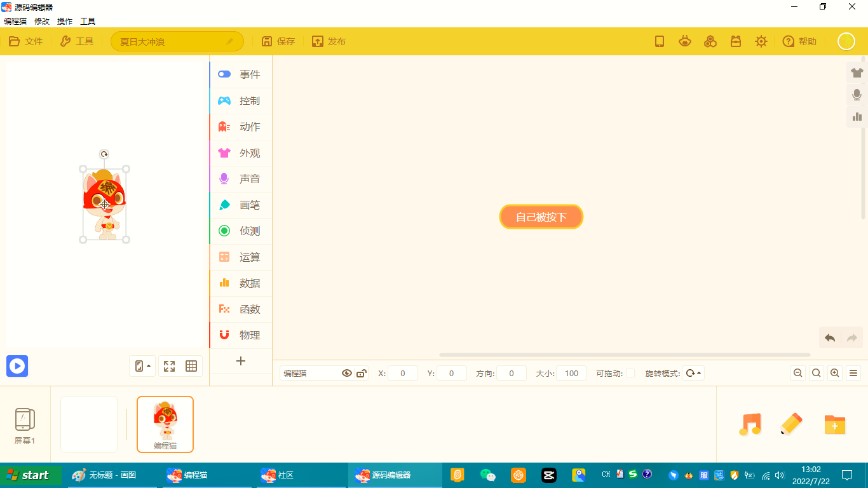Click the Y coordinate input field
Viewport: 868px width, 488px height.
coord(452,373)
